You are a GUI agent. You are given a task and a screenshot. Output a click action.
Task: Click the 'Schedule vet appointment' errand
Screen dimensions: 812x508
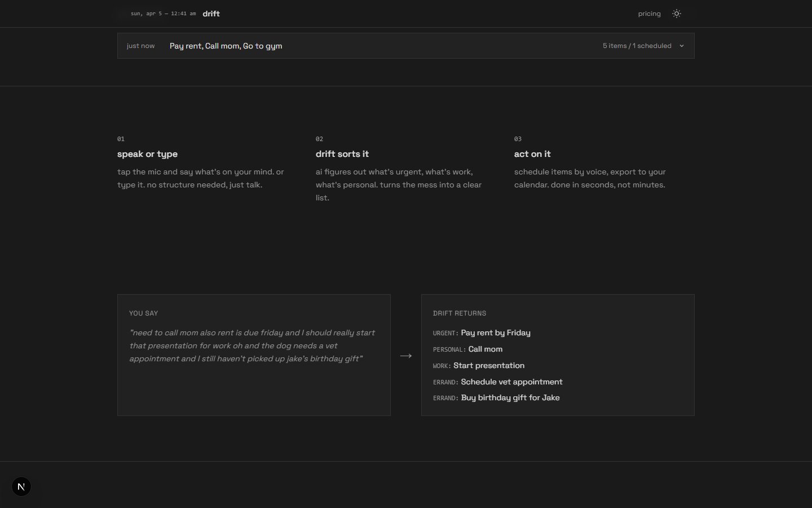coord(511,382)
